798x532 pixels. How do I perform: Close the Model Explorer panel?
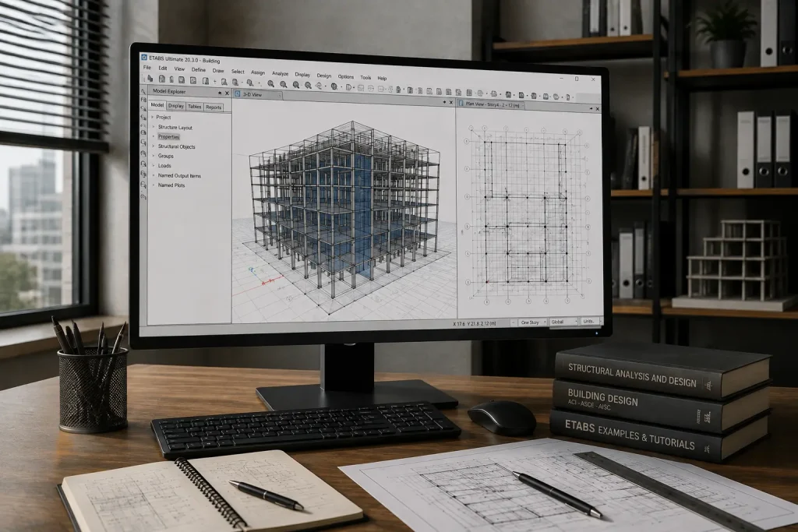tap(227, 93)
